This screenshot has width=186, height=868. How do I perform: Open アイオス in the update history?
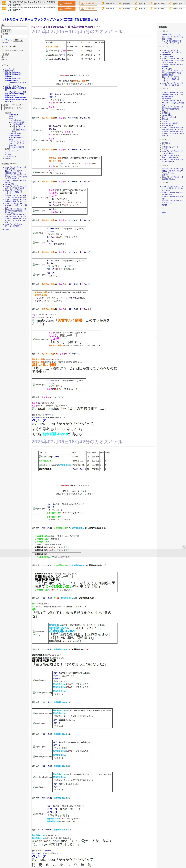[x=165, y=111]
